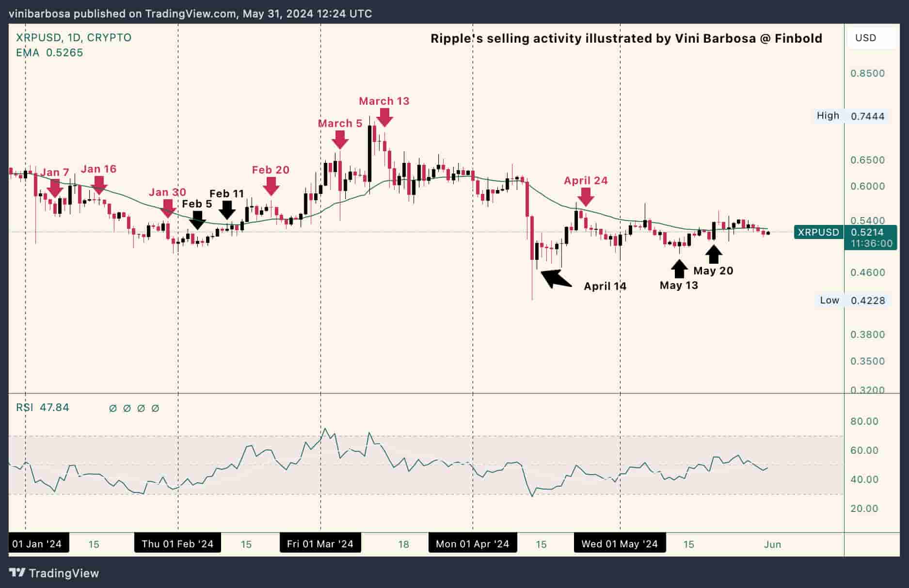This screenshot has height=588, width=909.
Task: Click the RSI 47.84 value label
Action: (x=41, y=408)
